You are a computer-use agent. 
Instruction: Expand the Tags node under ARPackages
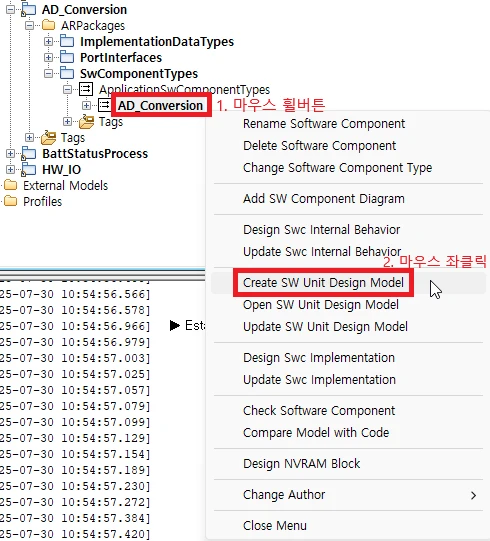(29, 137)
